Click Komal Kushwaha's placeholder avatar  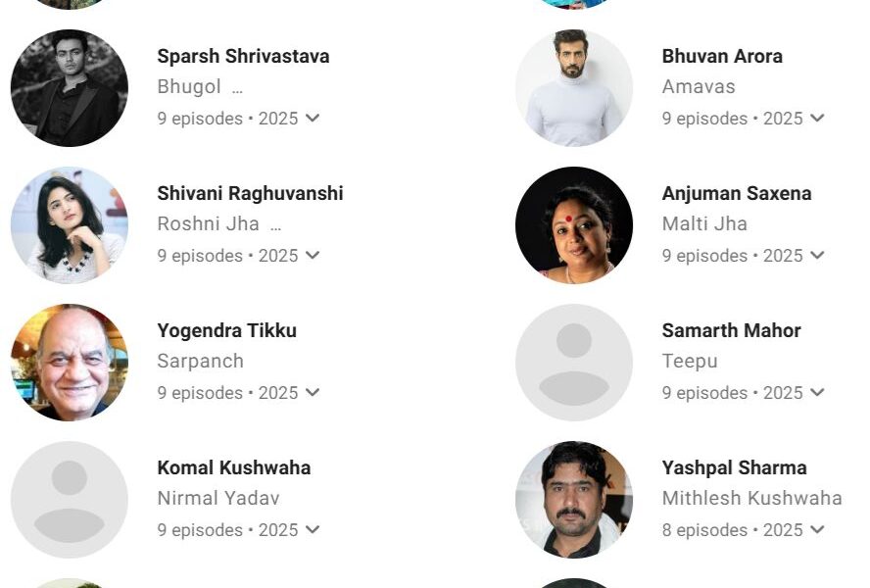(70, 500)
